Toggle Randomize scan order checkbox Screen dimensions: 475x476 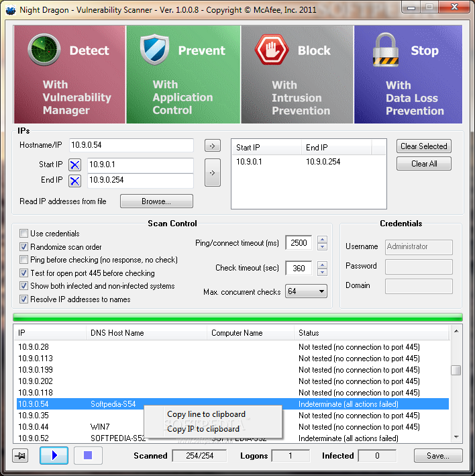(x=23, y=247)
